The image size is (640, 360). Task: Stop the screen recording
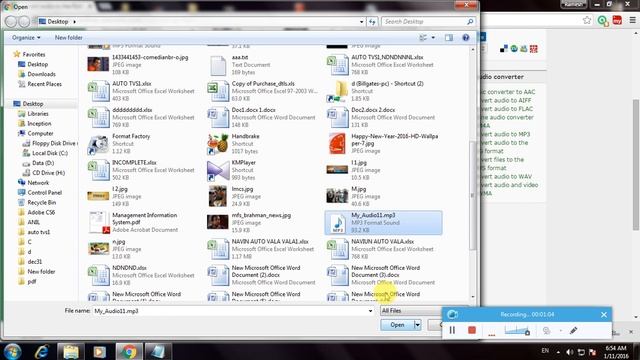pos(472,330)
